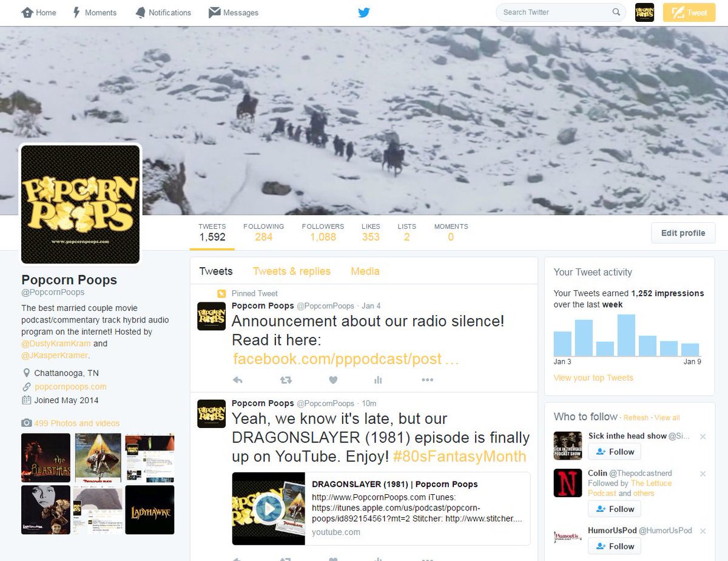Click avatar beside the pinned tweet
This screenshot has height=561, width=728.
(212, 316)
